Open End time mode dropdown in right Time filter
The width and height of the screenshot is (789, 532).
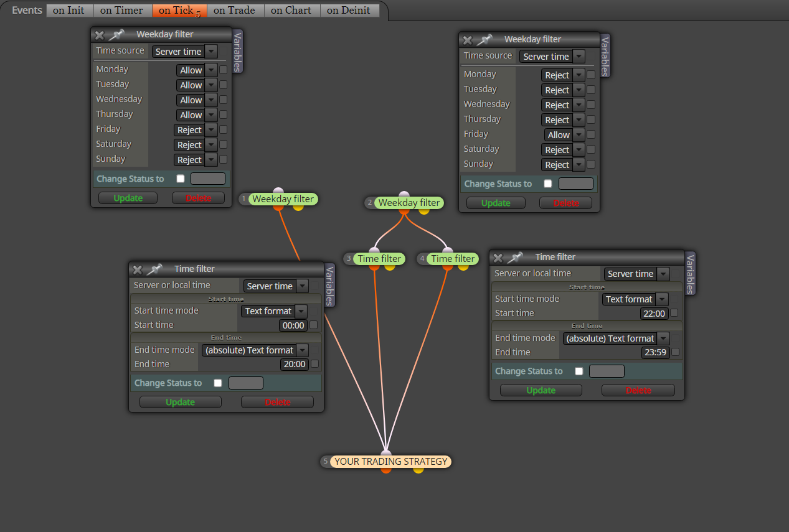(617, 338)
